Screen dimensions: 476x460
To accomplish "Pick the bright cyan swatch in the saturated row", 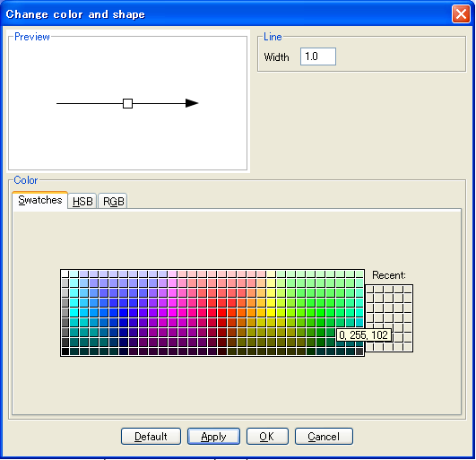I will [74, 312].
